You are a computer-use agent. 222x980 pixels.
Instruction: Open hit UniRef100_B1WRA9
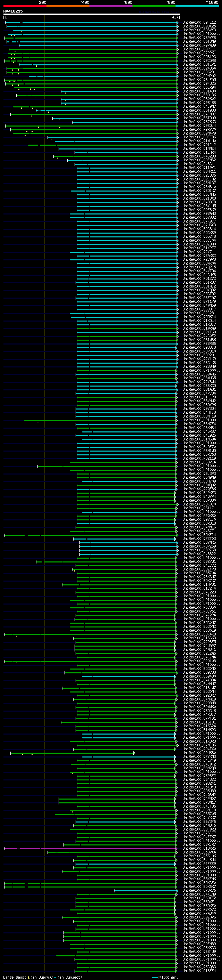[199, 328]
